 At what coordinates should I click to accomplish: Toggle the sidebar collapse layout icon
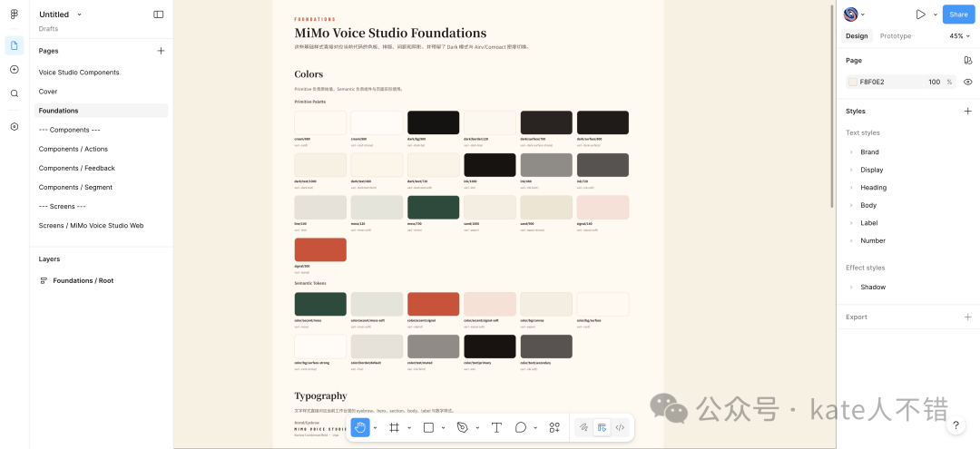click(x=159, y=15)
